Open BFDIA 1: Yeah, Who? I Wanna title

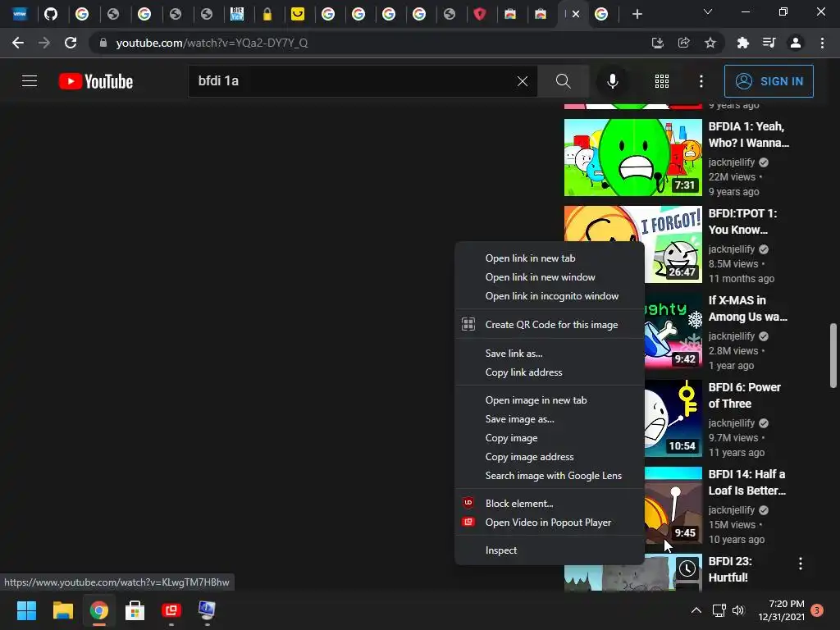[748, 135]
